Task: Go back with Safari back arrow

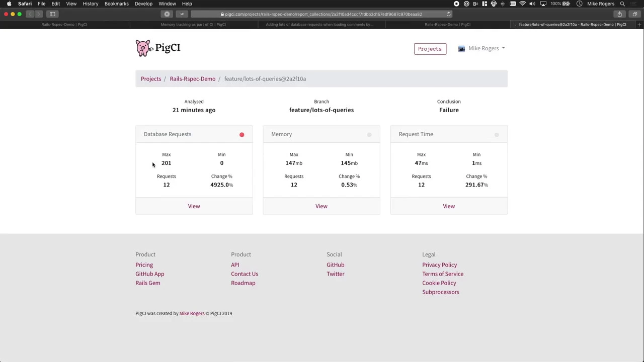Action: tap(30, 14)
